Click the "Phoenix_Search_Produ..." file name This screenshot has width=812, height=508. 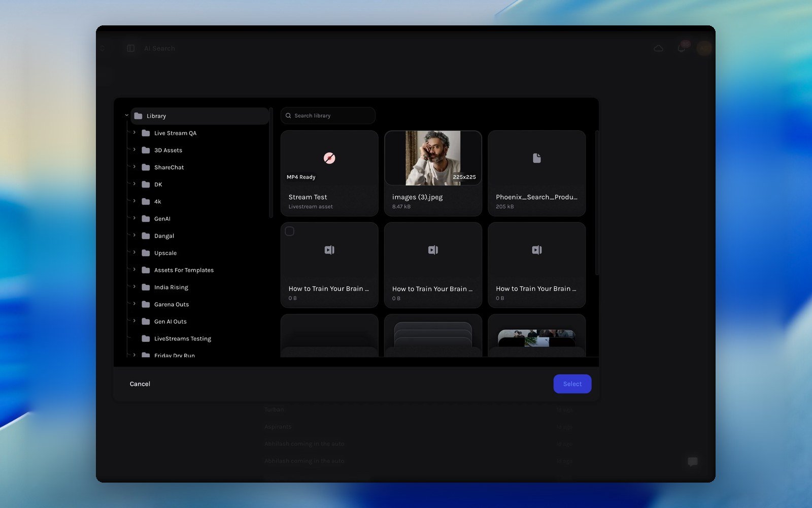(536, 197)
